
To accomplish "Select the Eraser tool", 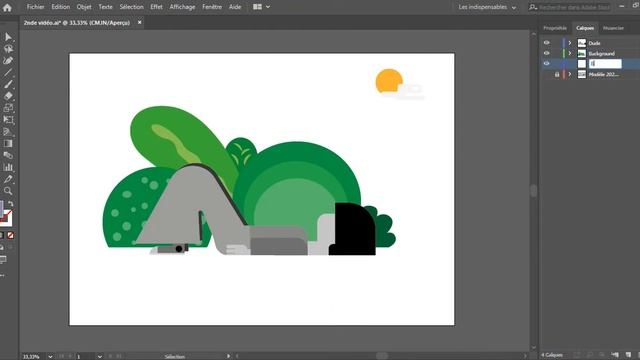I will pyautogui.click(x=8, y=96).
